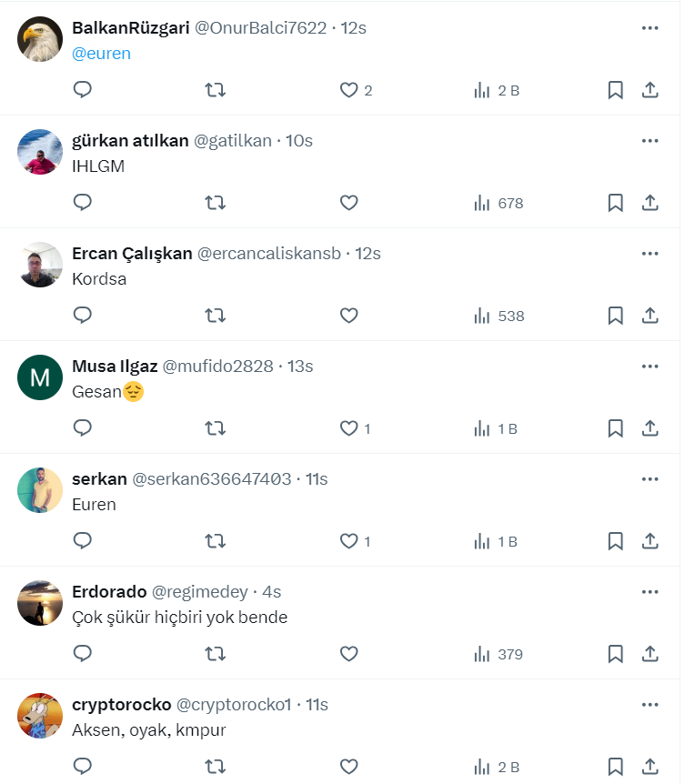Retweet Erdorado's tweet

click(216, 654)
